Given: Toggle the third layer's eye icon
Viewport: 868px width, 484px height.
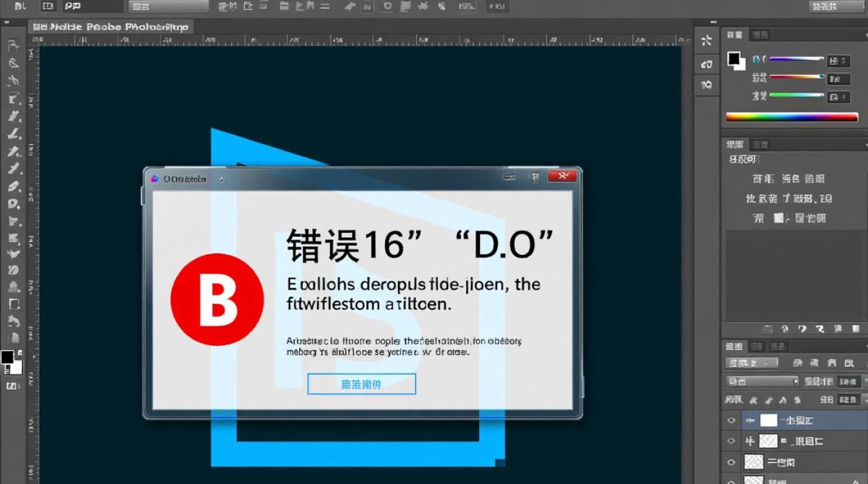Looking at the screenshot, I should pos(731,462).
